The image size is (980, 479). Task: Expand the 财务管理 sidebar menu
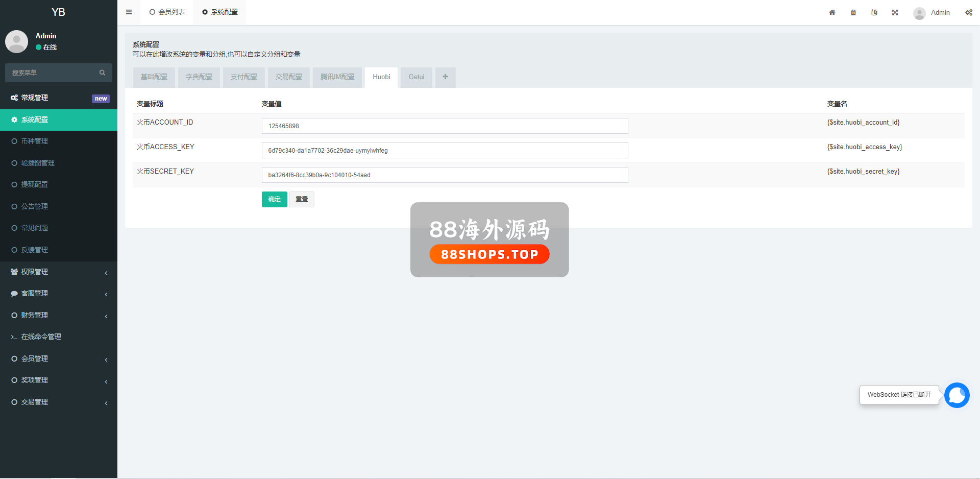click(59, 315)
